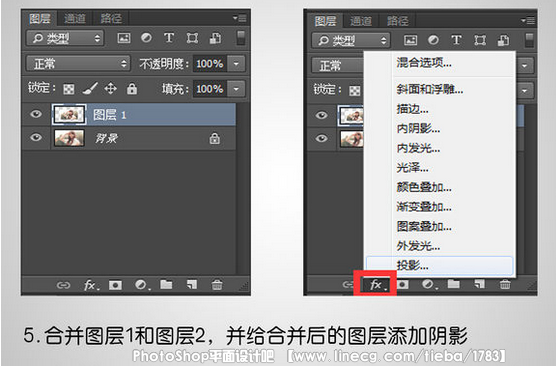Hide bottom layer in right panel
Viewport: 556px width, 373px height.
(x=321, y=138)
